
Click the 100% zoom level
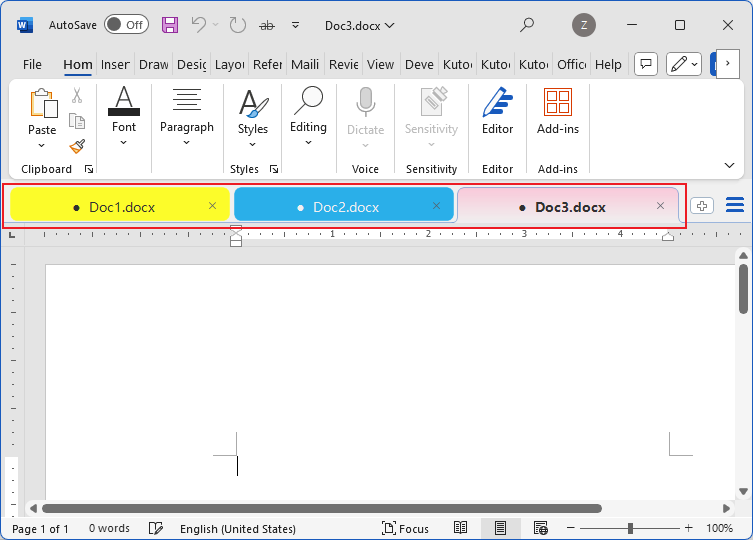(x=720, y=528)
